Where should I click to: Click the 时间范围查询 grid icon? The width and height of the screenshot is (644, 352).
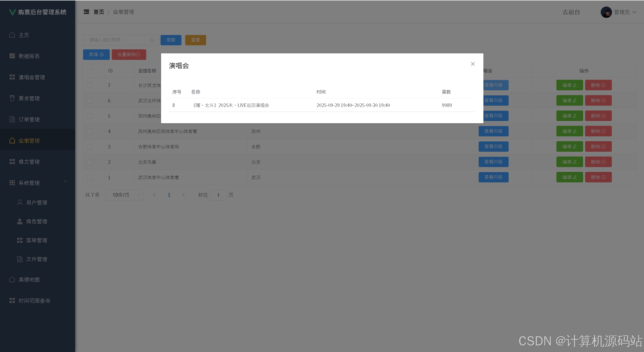[12, 300]
